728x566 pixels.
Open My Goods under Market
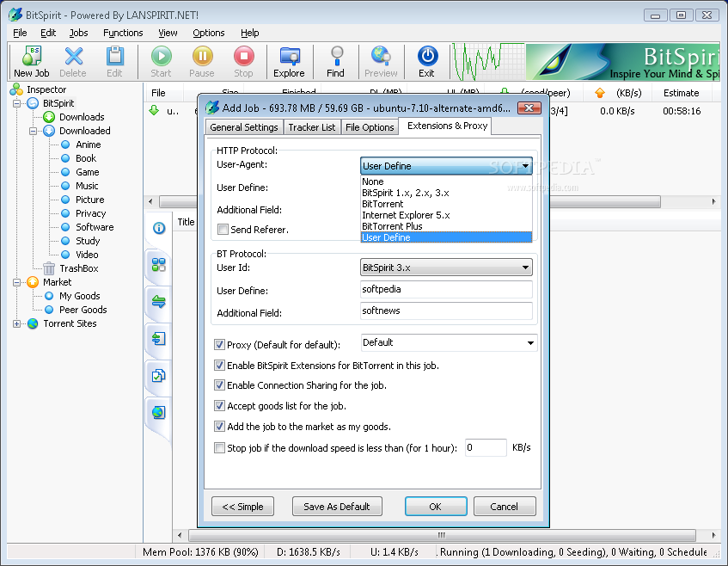pyautogui.click(x=80, y=296)
